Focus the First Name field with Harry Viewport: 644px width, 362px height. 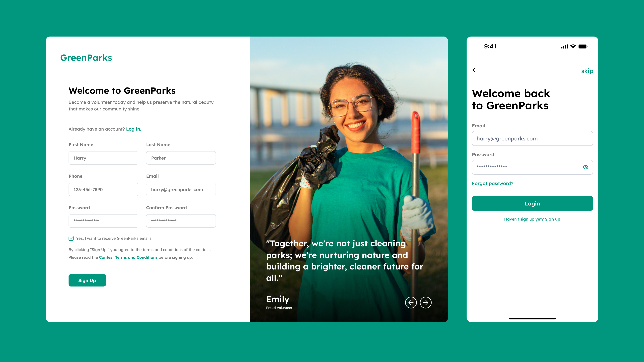[103, 158]
